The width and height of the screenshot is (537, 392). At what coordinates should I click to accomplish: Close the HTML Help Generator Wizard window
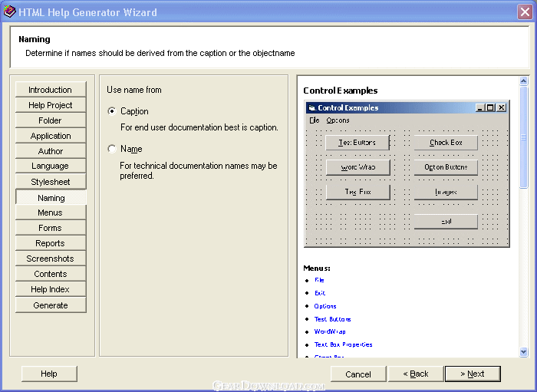[x=525, y=12]
